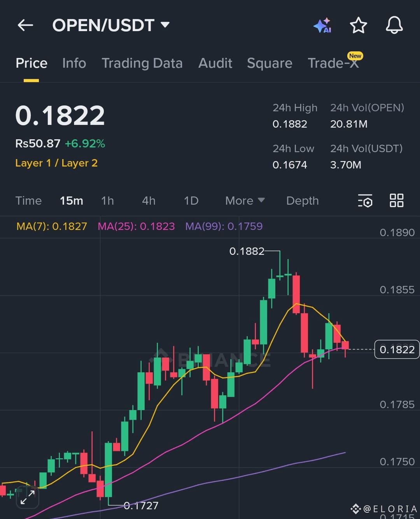Expand the OPEN/USDT pair dropdown
This screenshot has height=519, width=420.
pyautogui.click(x=111, y=25)
